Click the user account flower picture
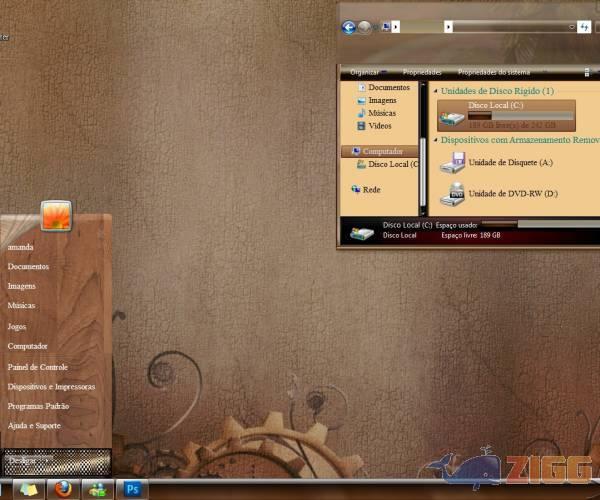Viewport: 600px width, 500px height. [x=56, y=216]
